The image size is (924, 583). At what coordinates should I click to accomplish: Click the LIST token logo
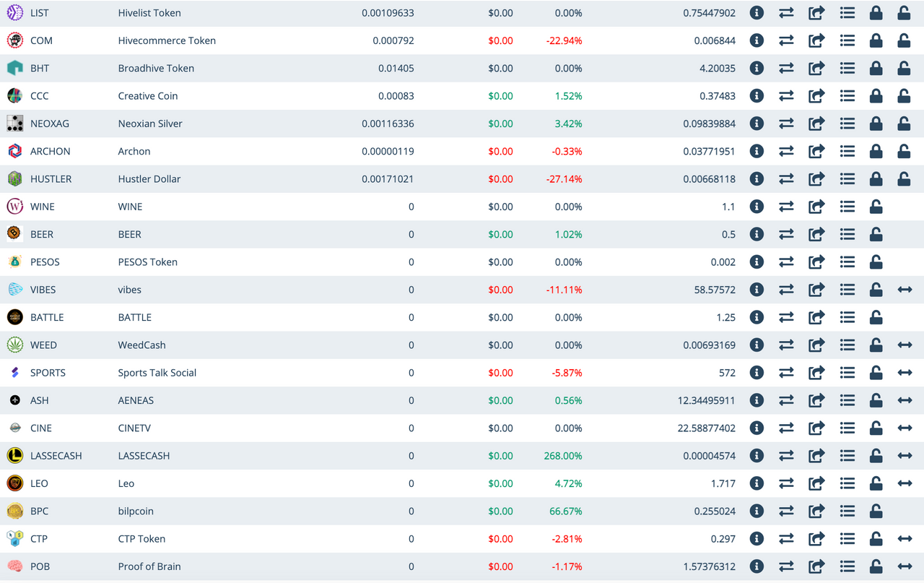14,13
